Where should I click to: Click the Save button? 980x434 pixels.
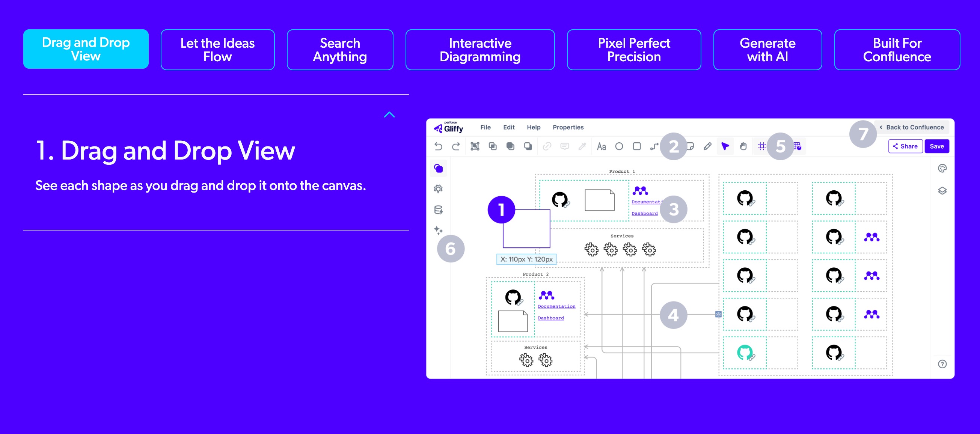click(x=936, y=146)
